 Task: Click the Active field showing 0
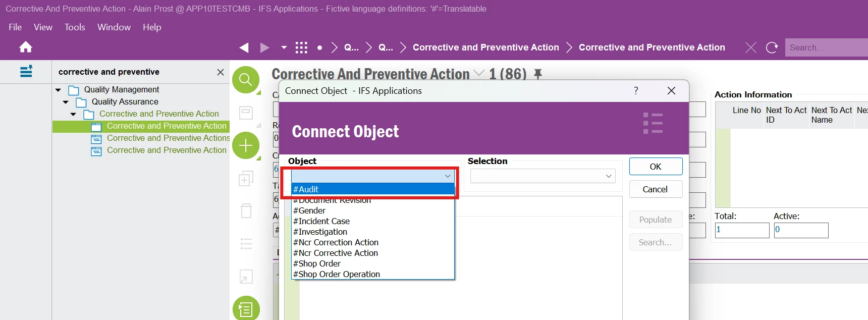(801, 230)
